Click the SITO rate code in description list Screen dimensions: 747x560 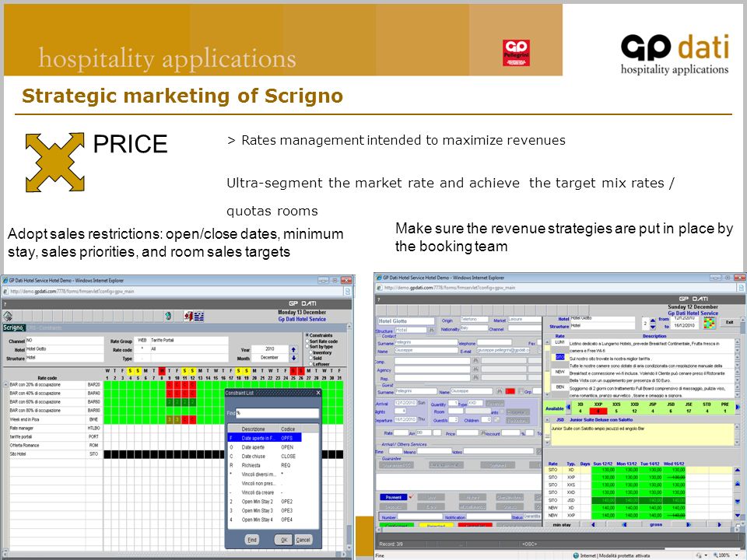pyautogui.click(x=559, y=357)
